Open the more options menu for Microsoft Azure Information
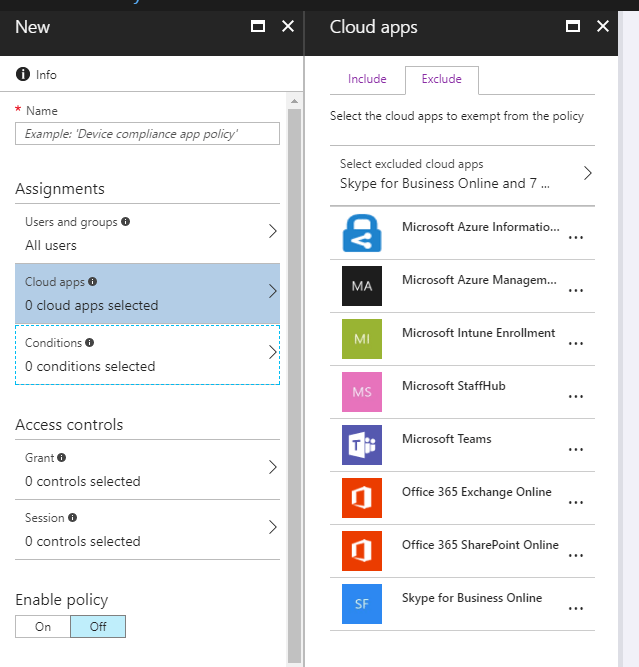The width and height of the screenshot is (639, 667). click(x=576, y=238)
